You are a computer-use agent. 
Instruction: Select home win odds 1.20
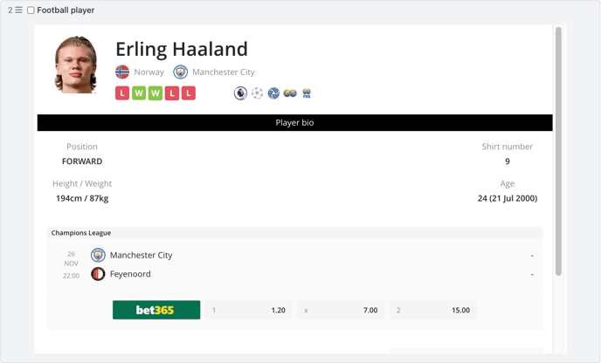(x=248, y=310)
